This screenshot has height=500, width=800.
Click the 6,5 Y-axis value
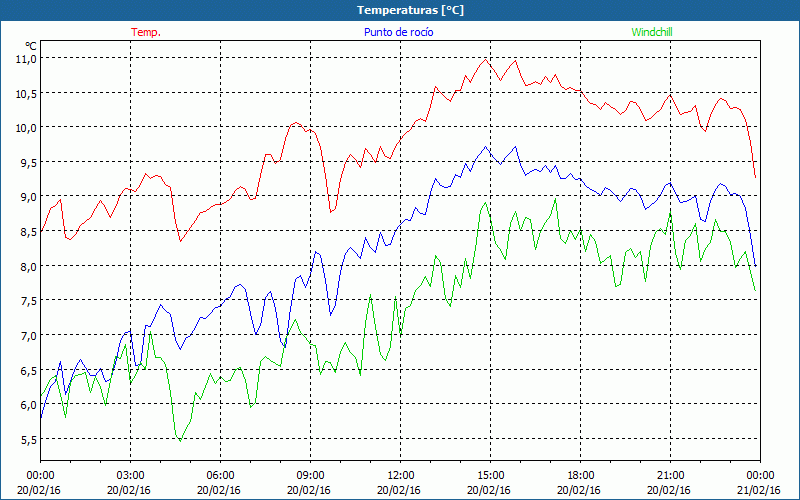[x=28, y=370]
